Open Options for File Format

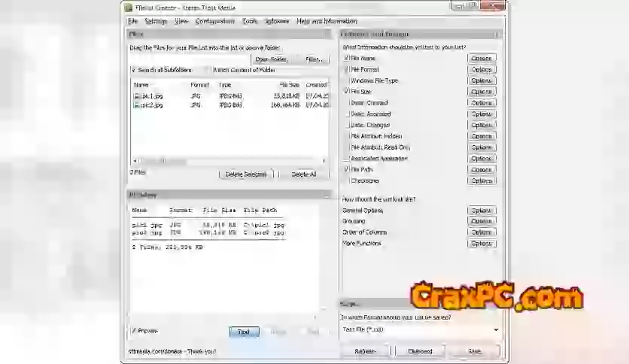(x=482, y=69)
